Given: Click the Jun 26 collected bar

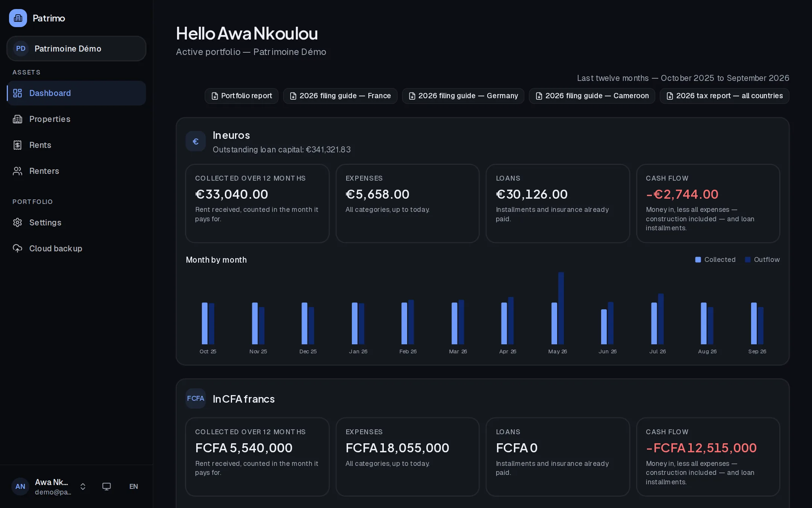Looking at the screenshot, I should pos(604,327).
